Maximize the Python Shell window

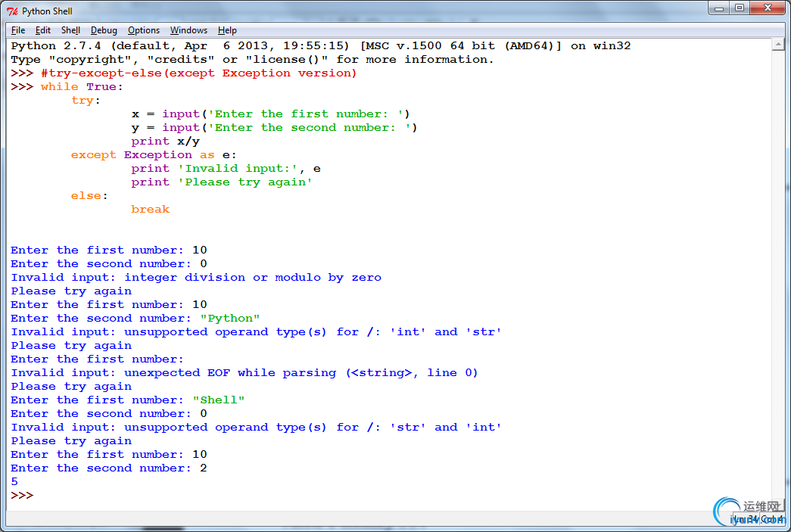[x=740, y=8]
